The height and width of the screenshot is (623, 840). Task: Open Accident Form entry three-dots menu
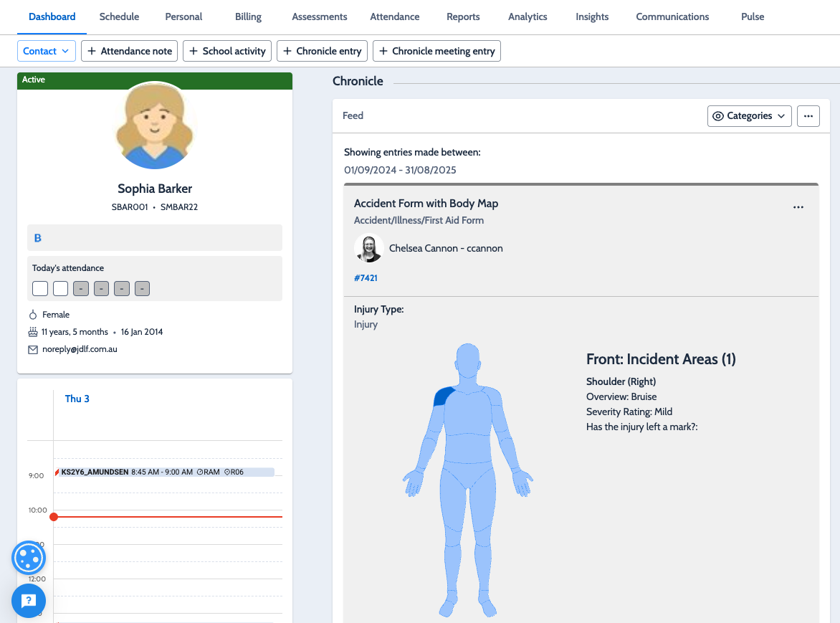point(798,207)
